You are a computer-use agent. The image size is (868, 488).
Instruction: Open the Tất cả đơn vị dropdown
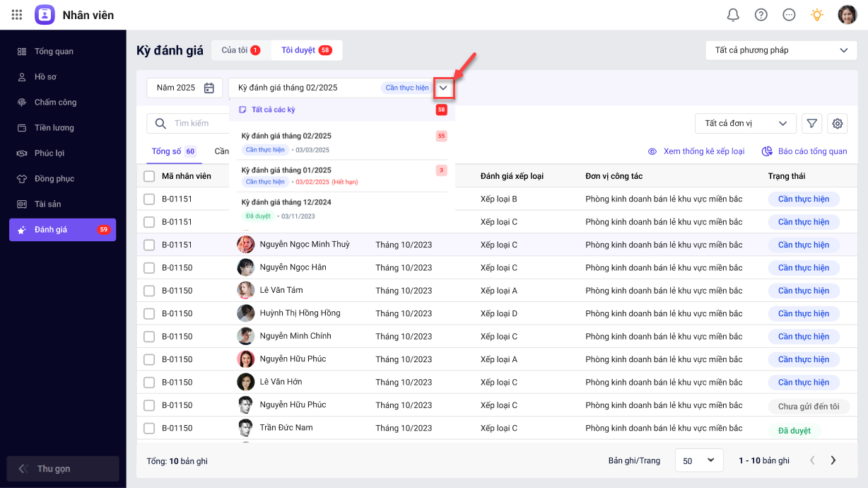(x=746, y=124)
